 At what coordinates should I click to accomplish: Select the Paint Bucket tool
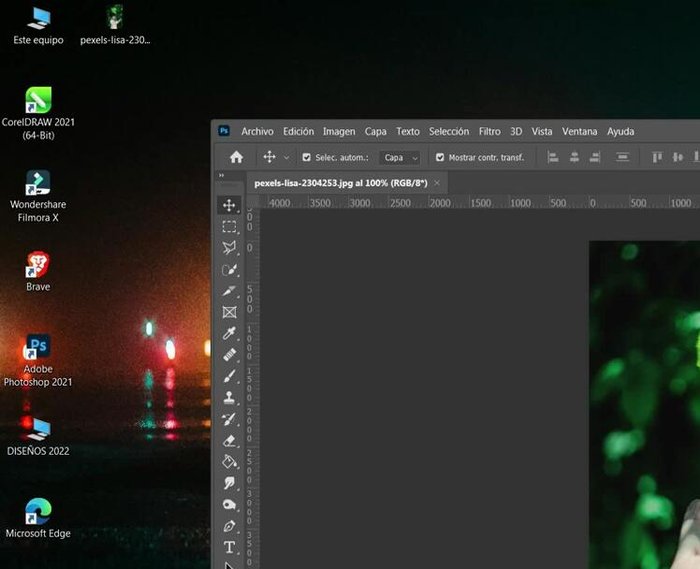(229, 461)
